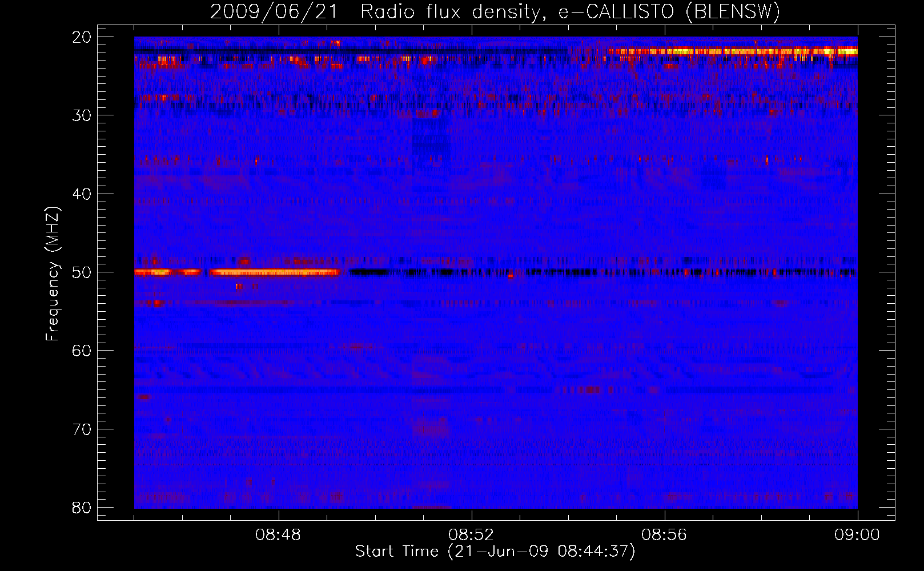
Task: Click the 08:48 time tick label
Action: tap(278, 535)
